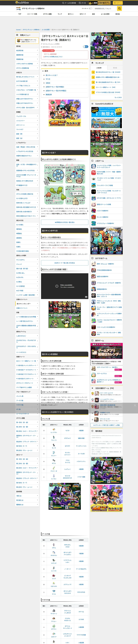Click 夢特性の入手方法一覧を見る button
This screenshot has width=138, height=644.
65,222
